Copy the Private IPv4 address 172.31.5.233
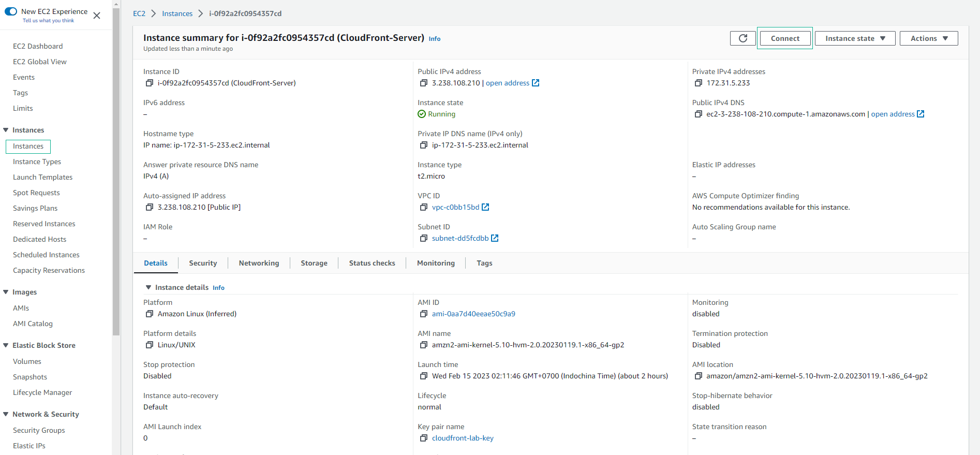Image resolution: width=980 pixels, height=455 pixels. coord(699,83)
